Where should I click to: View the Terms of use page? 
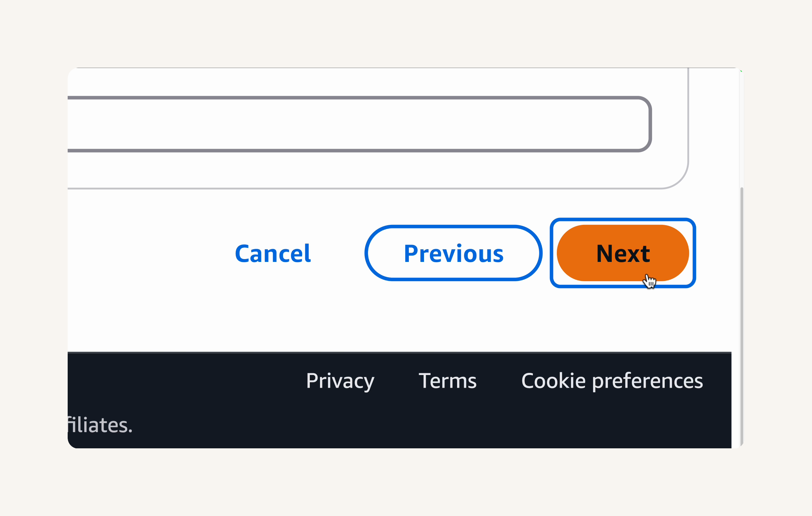[x=448, y=381]
